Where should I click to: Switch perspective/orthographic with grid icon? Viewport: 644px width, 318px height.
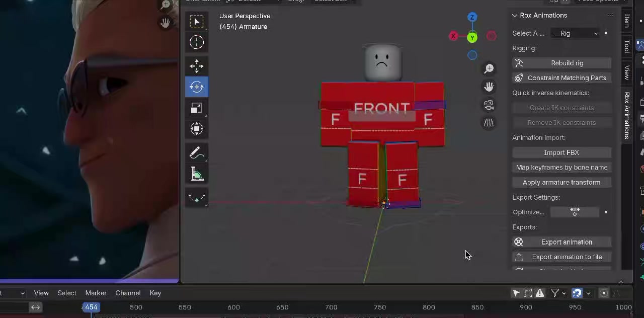[x=489, y=123]
